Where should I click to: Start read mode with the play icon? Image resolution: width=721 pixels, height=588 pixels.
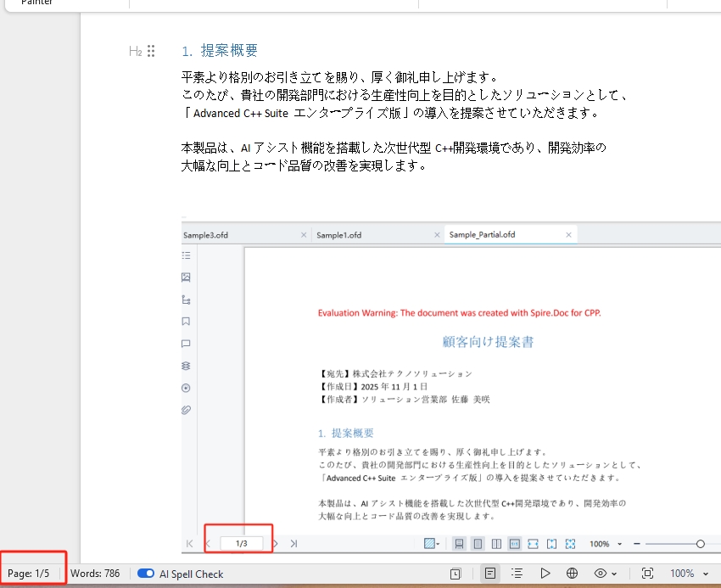tap(545, 574)
